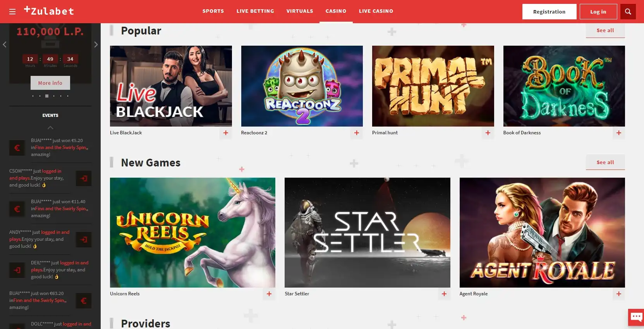
Task: Add Primal hunt with plus icon
Action: pyautogui.click(x=488, y=133)
